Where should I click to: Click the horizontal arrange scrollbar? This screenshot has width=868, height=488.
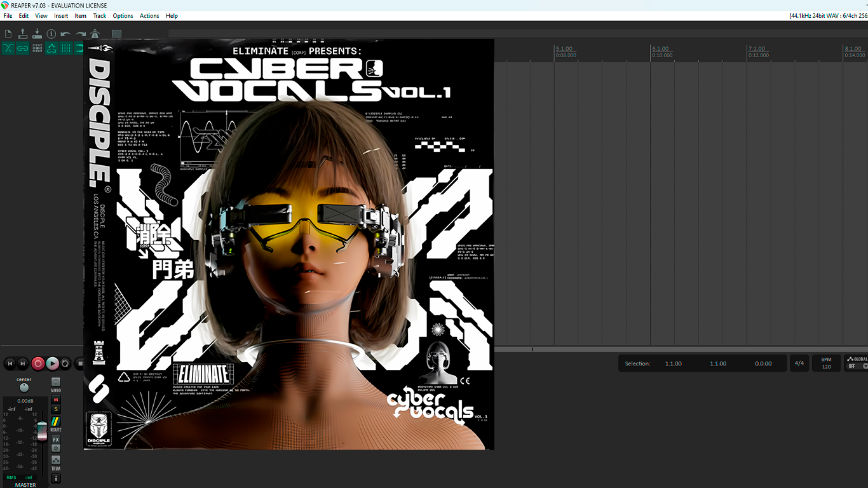tap(681, 349)
